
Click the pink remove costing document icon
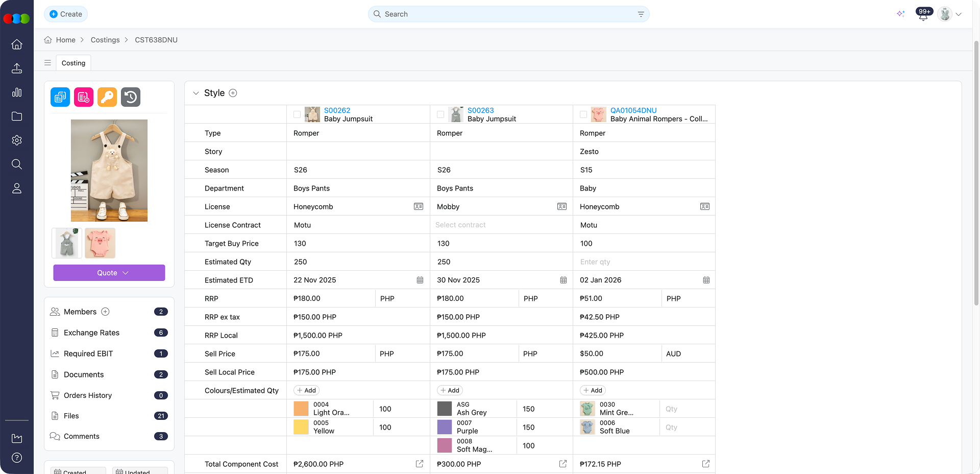pyautogui.click(x=83, y=97)
